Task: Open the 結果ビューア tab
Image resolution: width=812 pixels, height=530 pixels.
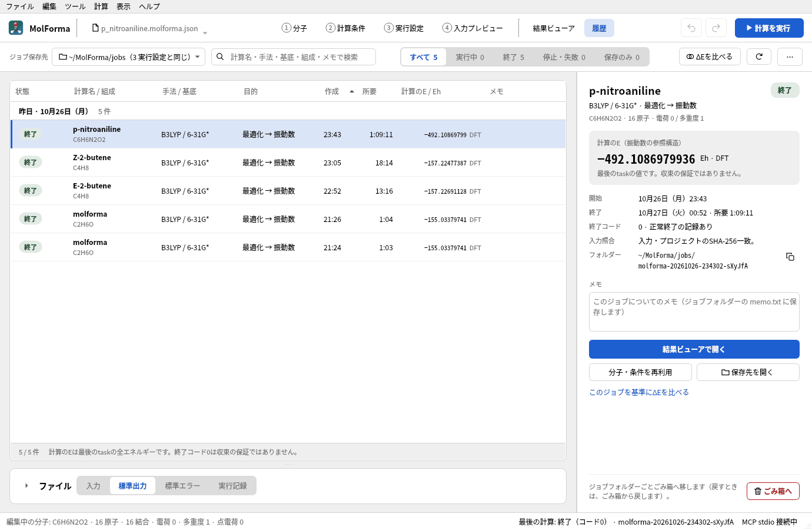Action: pos(554,28)
